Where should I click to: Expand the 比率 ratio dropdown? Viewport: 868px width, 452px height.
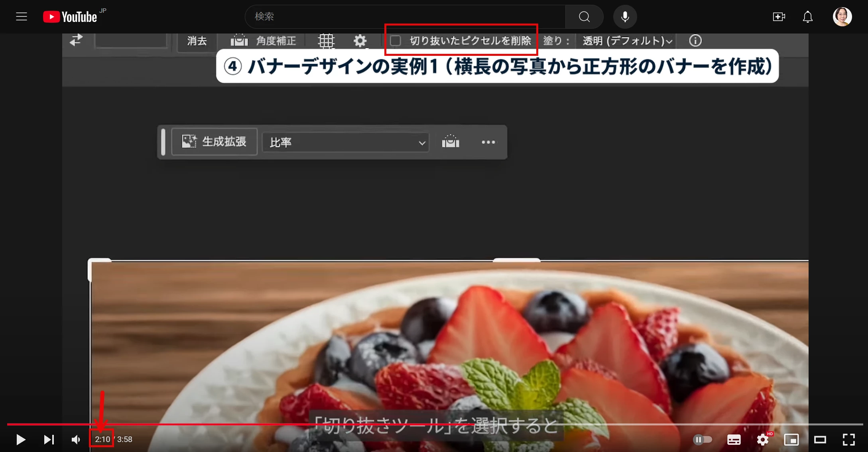(x=345, y=142)
